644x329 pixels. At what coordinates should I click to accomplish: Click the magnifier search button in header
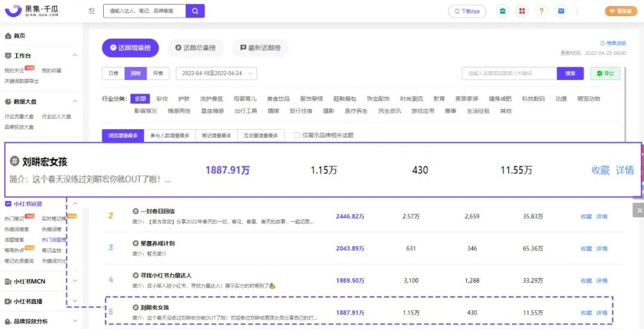195,11
